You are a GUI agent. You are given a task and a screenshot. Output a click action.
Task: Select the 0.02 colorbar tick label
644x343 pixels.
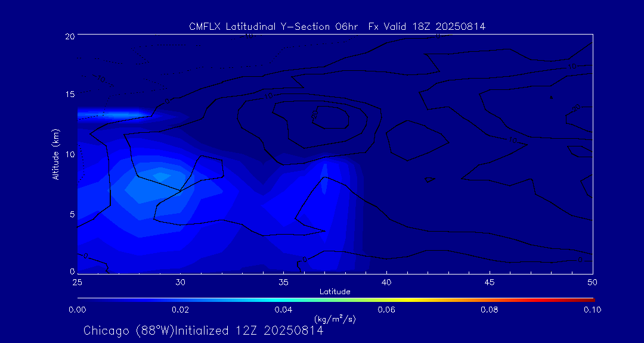point(179,309)
